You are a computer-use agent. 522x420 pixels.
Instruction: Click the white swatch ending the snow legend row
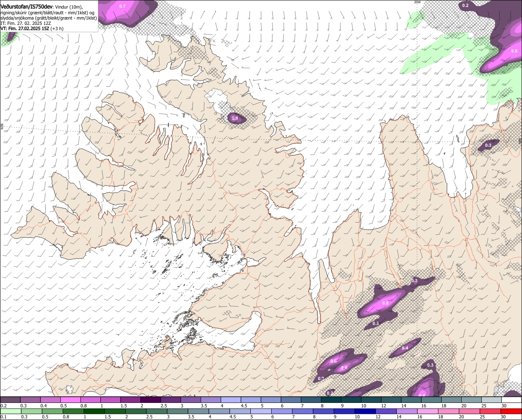[x=511, y=400]
